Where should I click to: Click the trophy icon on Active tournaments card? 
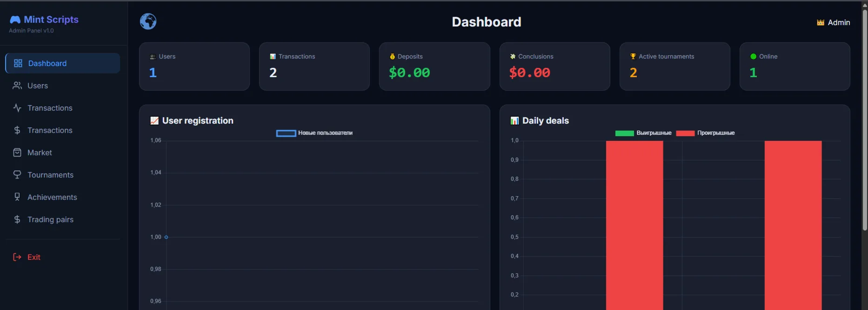tap(633, 57)
